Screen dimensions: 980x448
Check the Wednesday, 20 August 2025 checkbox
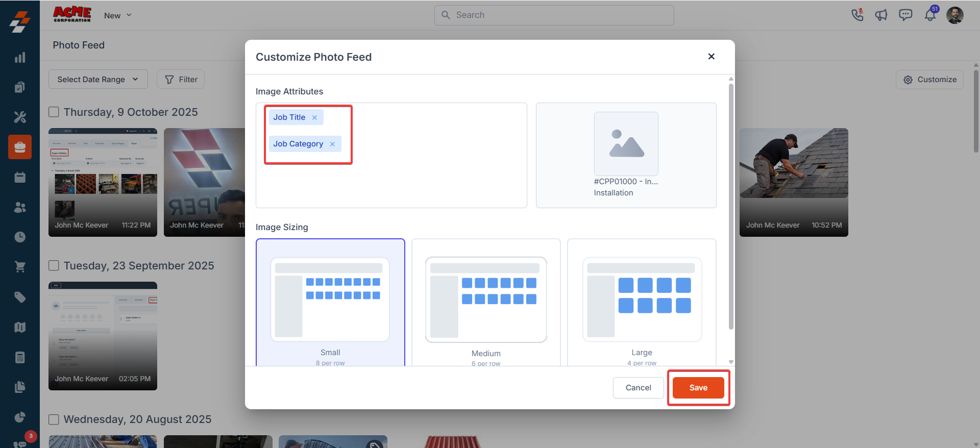(x=54, y=419)
